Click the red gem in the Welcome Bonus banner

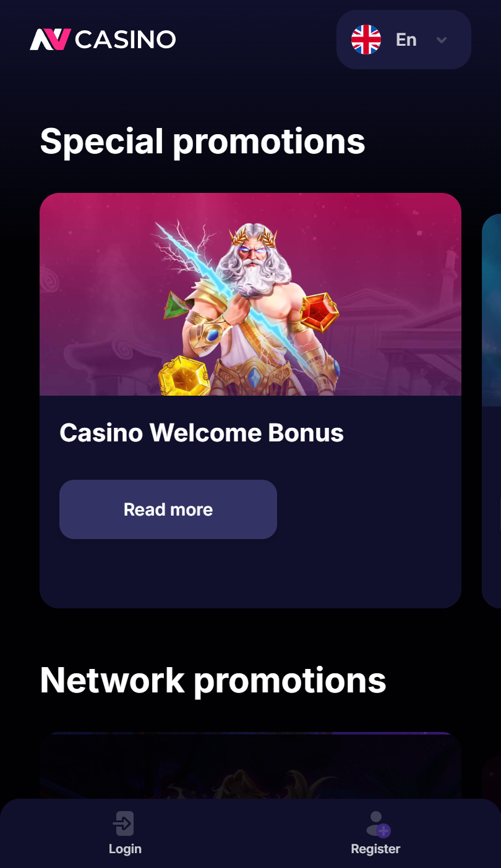pos(319,312)
